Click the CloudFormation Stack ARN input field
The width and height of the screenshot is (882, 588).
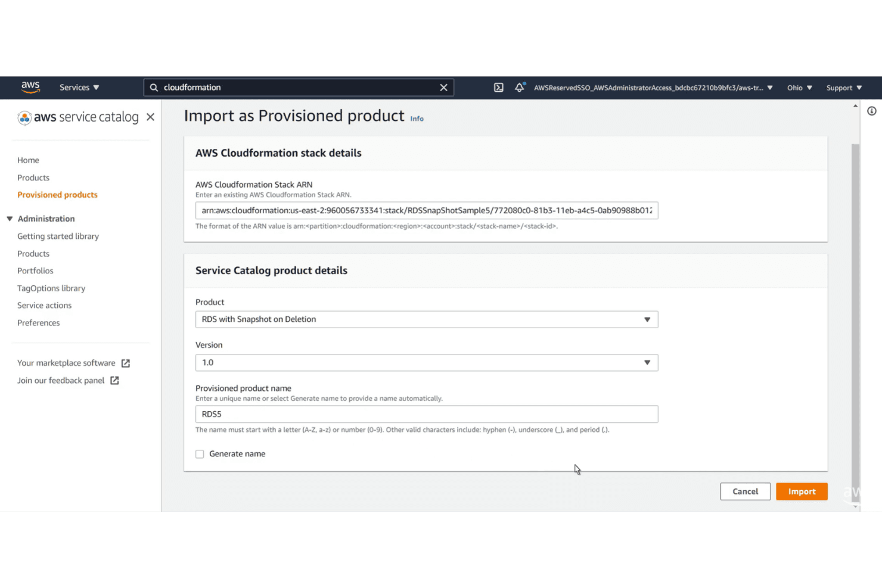[427, 211]
